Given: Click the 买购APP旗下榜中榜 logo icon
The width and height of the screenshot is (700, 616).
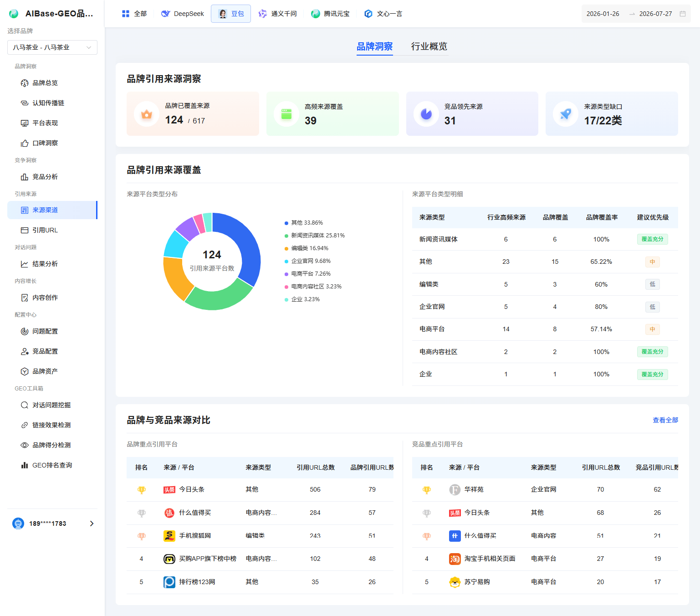Looking at the screenshot, I should coord(169,559).
